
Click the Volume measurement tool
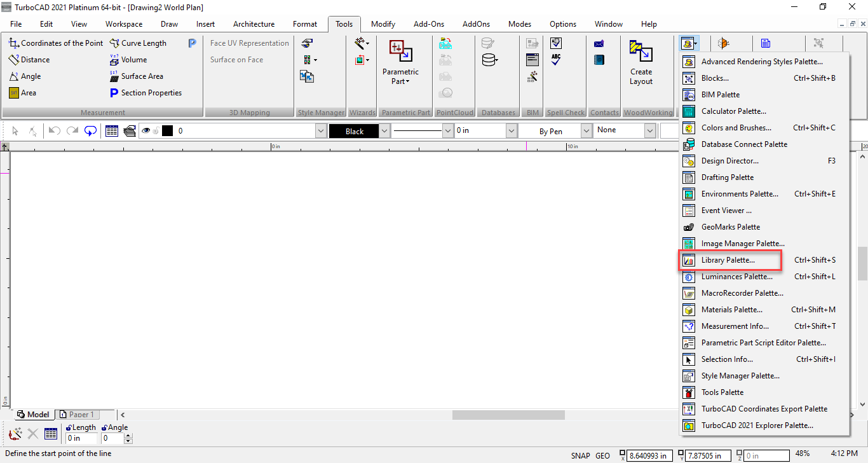pyautogui.click(x=128, y=60)
